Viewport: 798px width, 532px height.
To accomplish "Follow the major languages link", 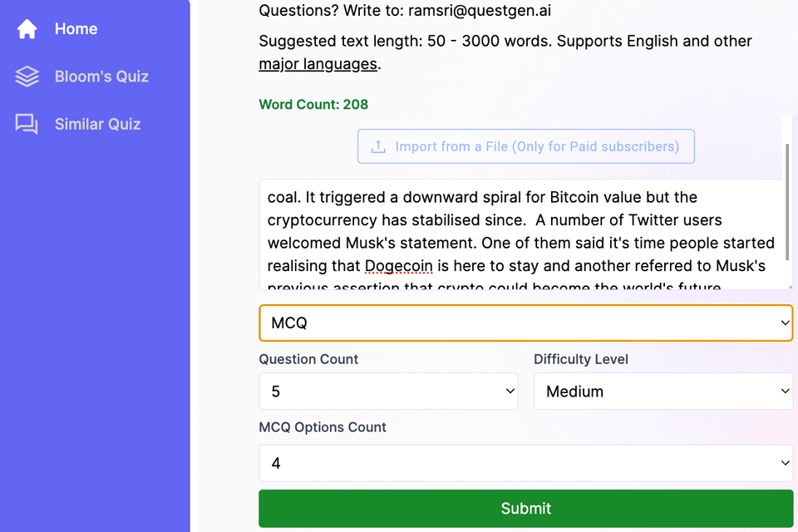I will [318, 64].
